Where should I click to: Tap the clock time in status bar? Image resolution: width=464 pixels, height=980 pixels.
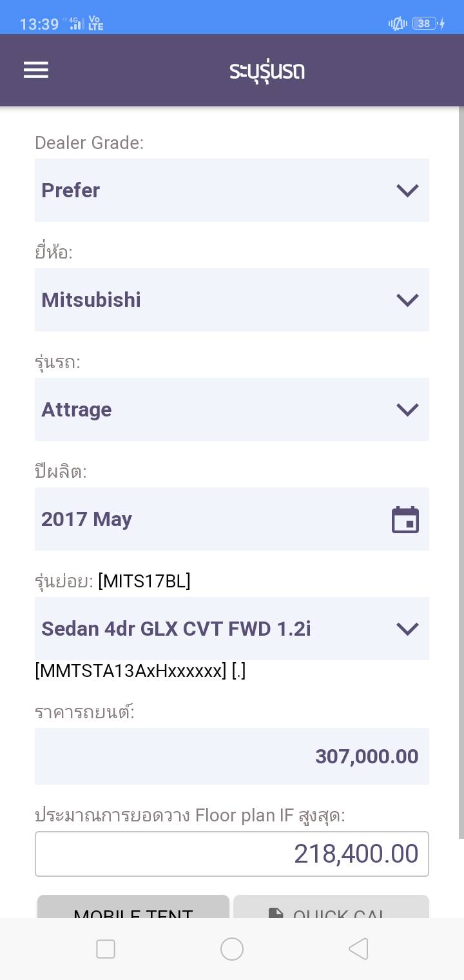(x=39, y=24)
